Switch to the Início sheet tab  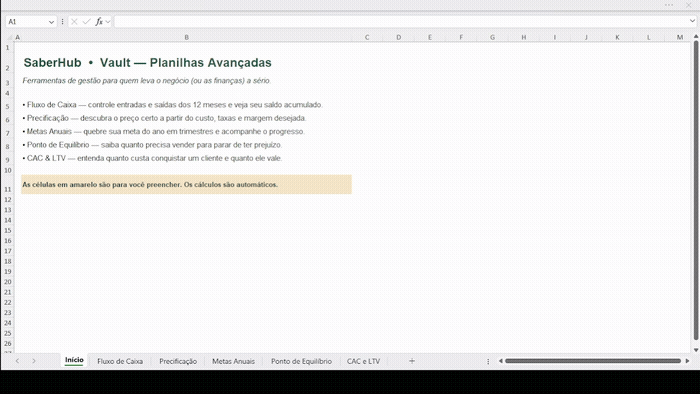click(x=74, y=360)
